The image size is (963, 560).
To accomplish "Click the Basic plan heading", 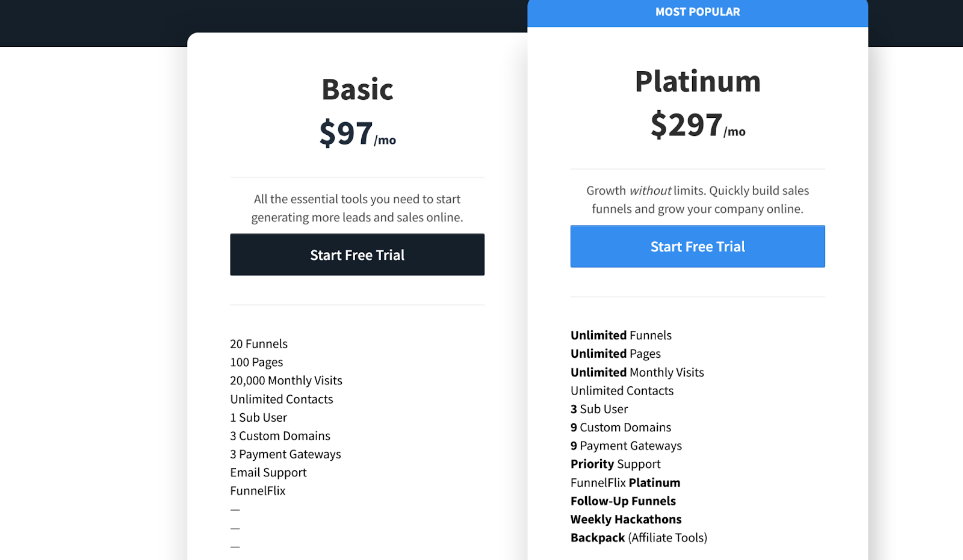I will pyautogui.click(x=357, y=90).
